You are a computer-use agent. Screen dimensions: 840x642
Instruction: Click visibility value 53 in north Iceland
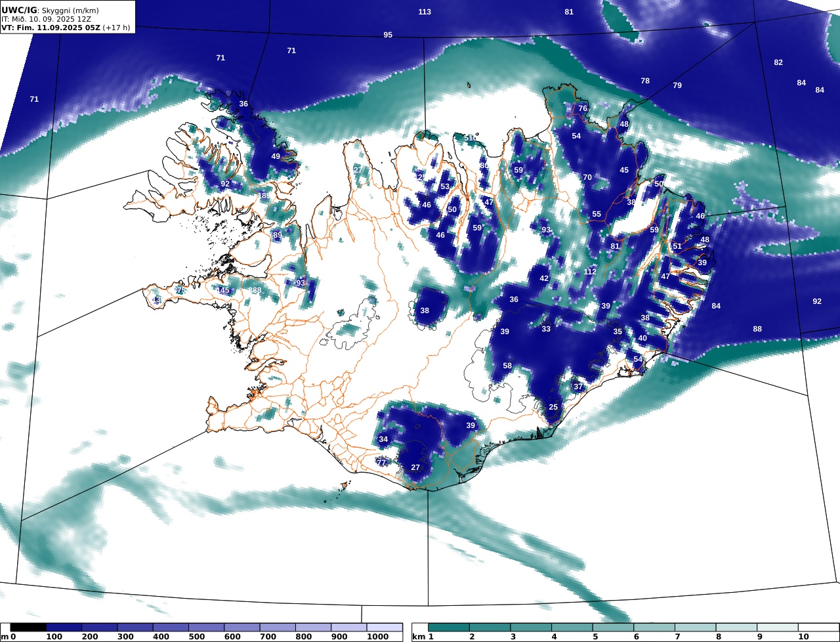tap(445, 186)
